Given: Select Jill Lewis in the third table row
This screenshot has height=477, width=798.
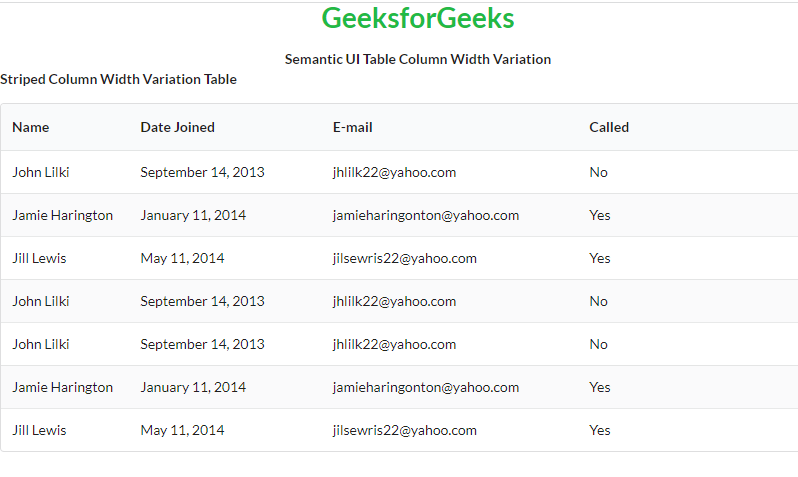Looking at the screenshot, I should click(39, 258).
